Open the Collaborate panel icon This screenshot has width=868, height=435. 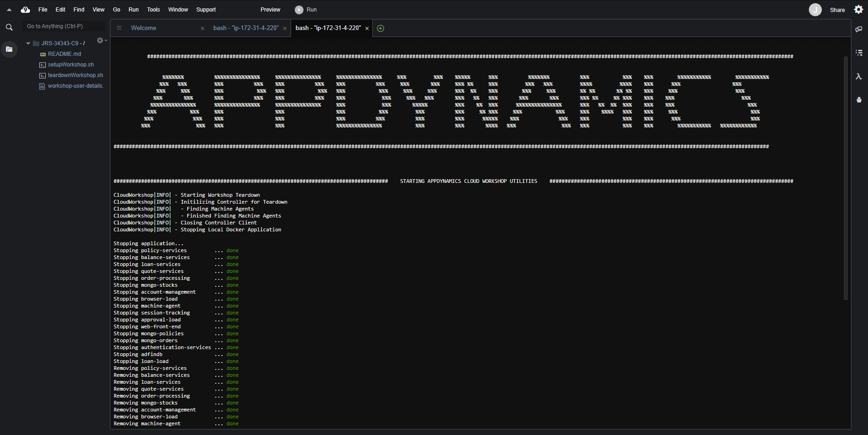coord(859,29)
